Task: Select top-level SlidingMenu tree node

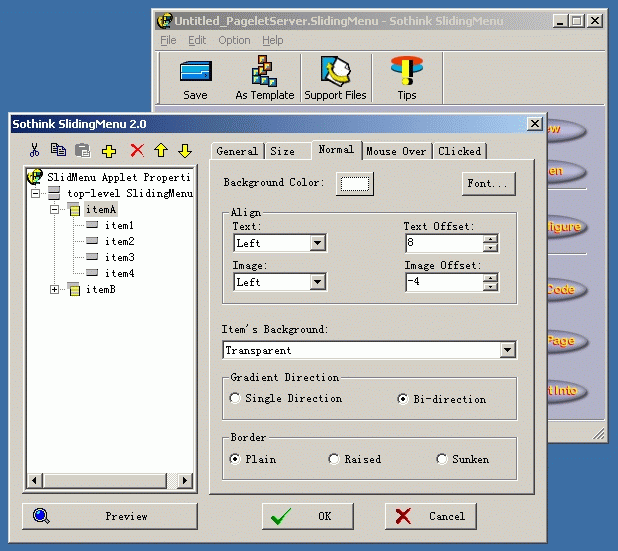Action: tap(130, 194)
